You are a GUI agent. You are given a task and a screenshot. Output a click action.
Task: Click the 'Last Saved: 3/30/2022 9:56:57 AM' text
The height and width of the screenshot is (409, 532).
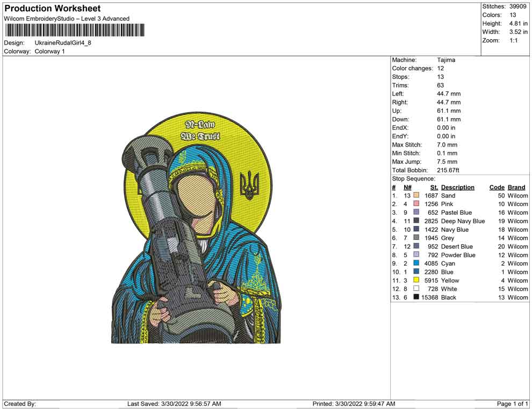click(x=174, y=404)
